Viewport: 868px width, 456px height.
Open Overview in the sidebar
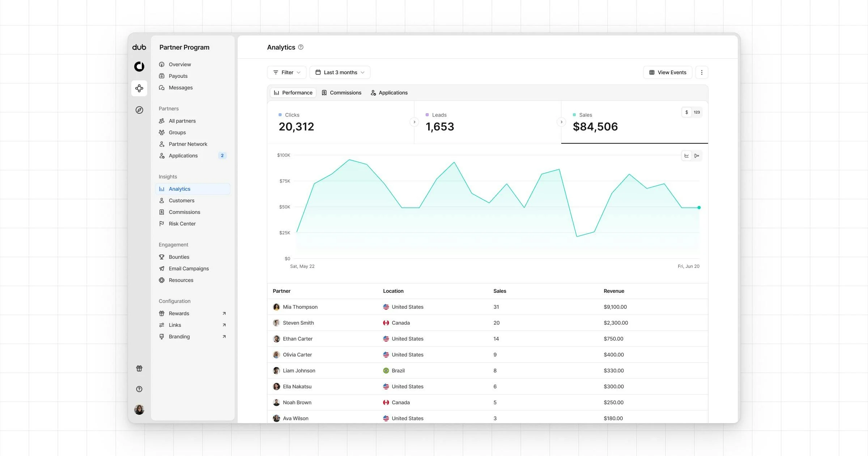(x=193, y=64)
